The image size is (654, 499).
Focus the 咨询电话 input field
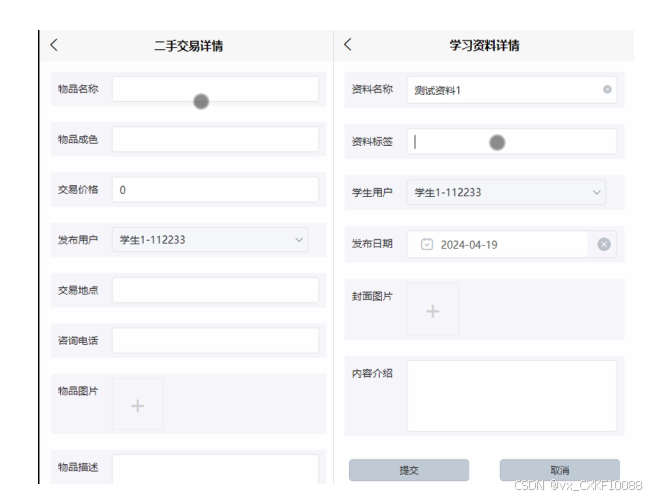click(215, 340)
